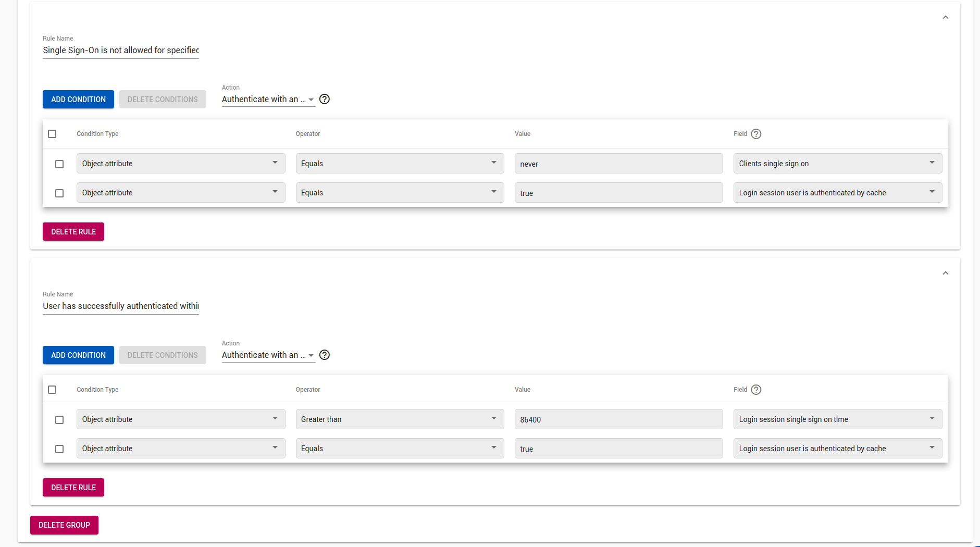Screen dimensions: 980x547
Task: Collapse the Single Sign-On rule panel
Action: 945,18
